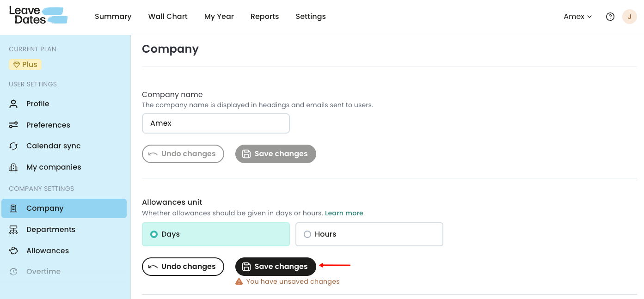
Task: Open the help question mark icon
Action: 610,17
